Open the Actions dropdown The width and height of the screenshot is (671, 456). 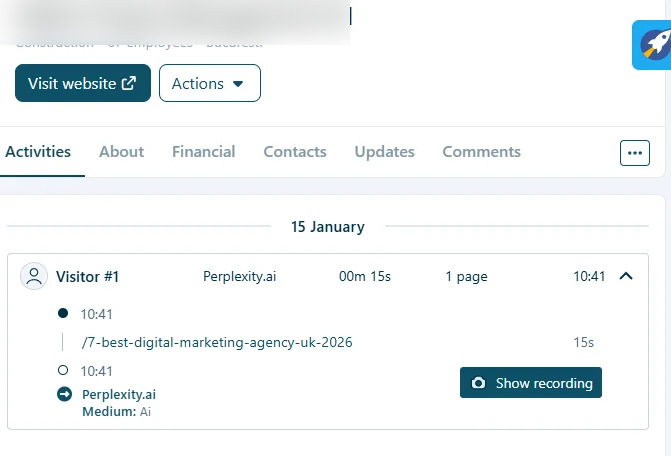point(209,84)
